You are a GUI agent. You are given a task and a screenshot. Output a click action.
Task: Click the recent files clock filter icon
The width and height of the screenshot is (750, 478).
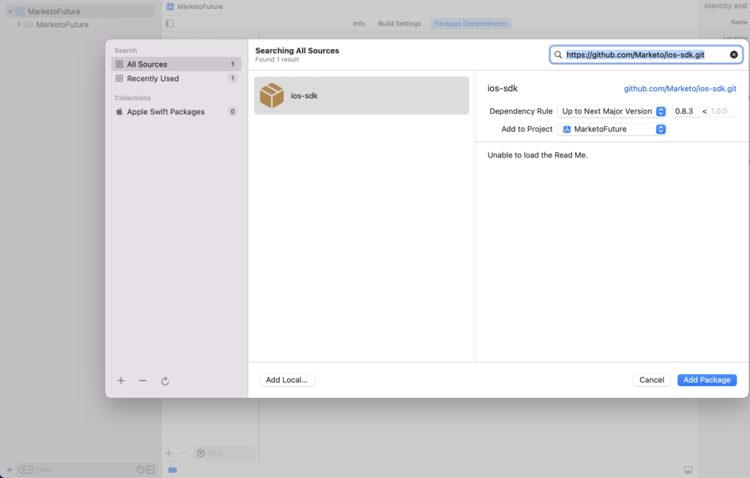tap(140, 470)
